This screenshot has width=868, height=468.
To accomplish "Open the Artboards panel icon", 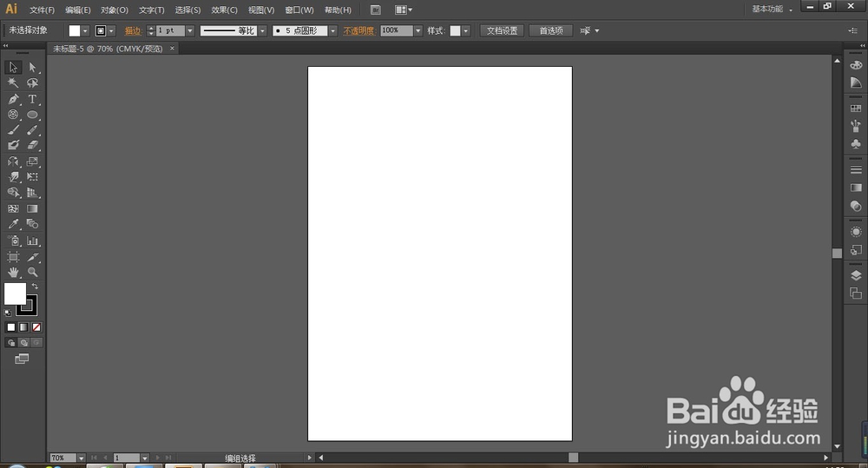I will pyautogui.click(x=856, y=293).
